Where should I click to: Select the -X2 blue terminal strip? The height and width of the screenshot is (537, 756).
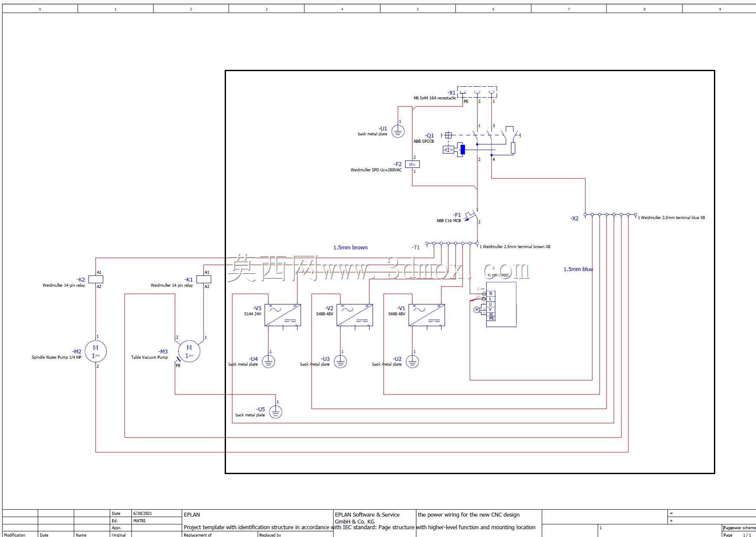[x=610, y=215]
